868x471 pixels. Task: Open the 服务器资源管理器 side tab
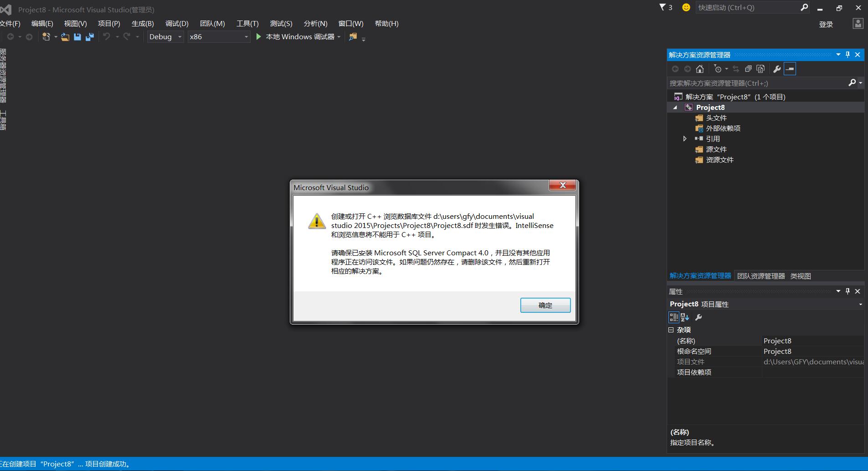tap(3, 76)
